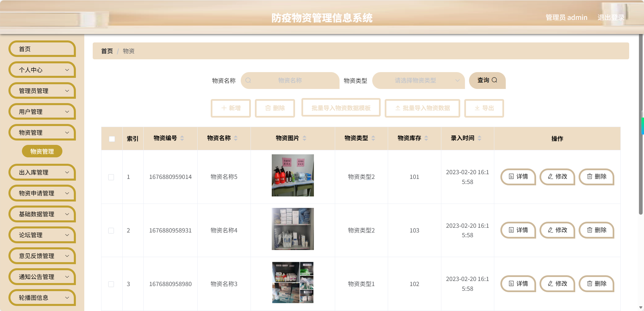Click stock value 103
This screenshot has width=644, height=311.
coord(414,230)
